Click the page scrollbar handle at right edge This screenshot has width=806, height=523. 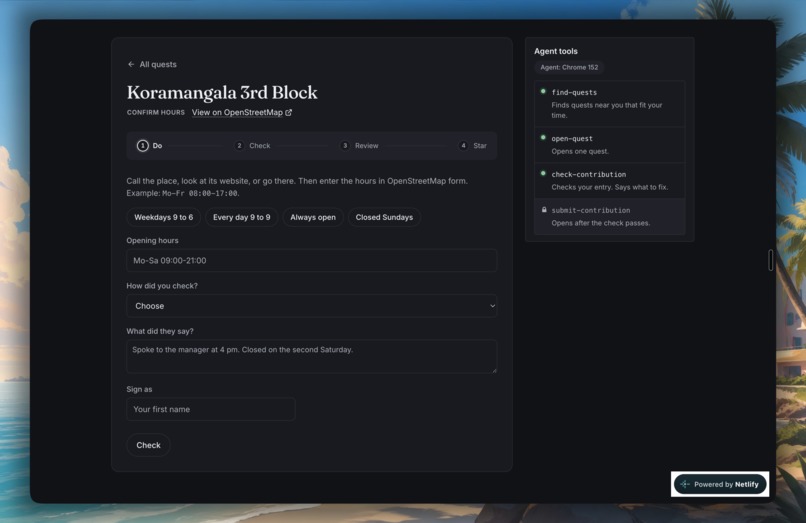click(x=770, y=260)
